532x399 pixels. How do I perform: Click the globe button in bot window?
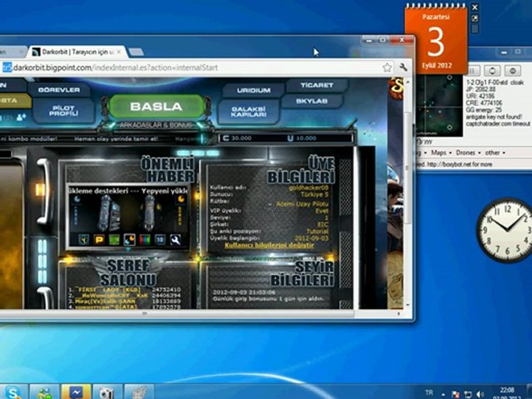513,70
